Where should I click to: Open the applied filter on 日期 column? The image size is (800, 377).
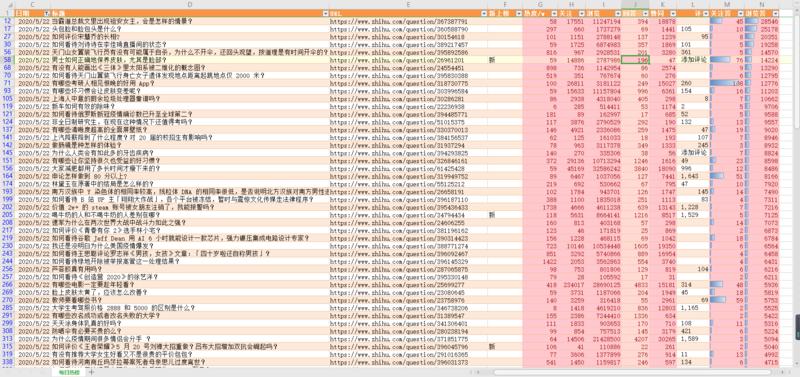coord(47,13)
